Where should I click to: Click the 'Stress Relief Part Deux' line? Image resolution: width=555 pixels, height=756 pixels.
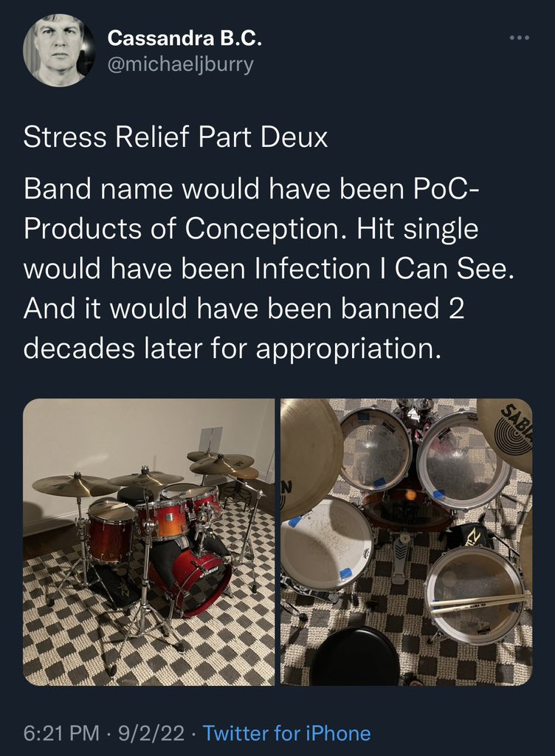point(176,137)
